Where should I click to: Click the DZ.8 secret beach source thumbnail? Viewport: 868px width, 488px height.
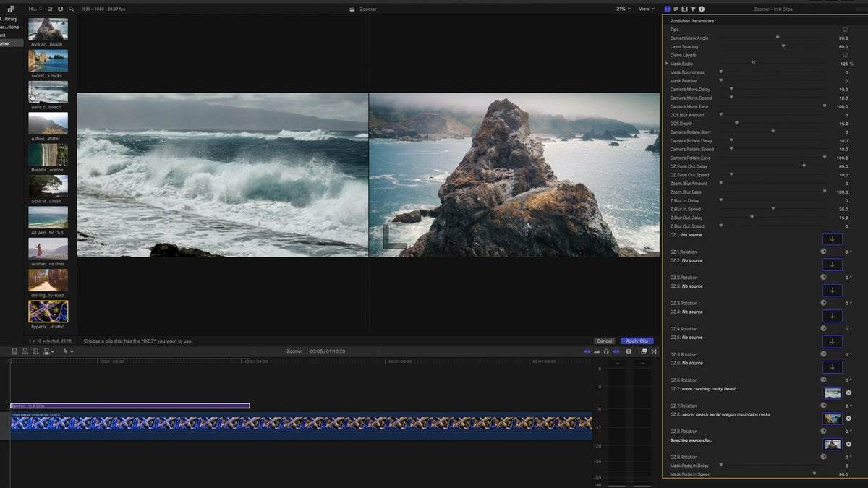pyautogui.click(x=833, y=419)
